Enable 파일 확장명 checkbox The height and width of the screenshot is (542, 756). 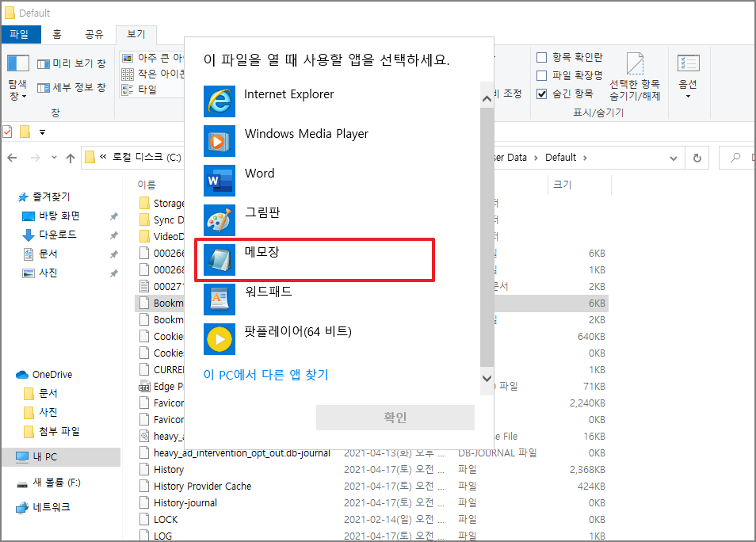coord(541,76)
